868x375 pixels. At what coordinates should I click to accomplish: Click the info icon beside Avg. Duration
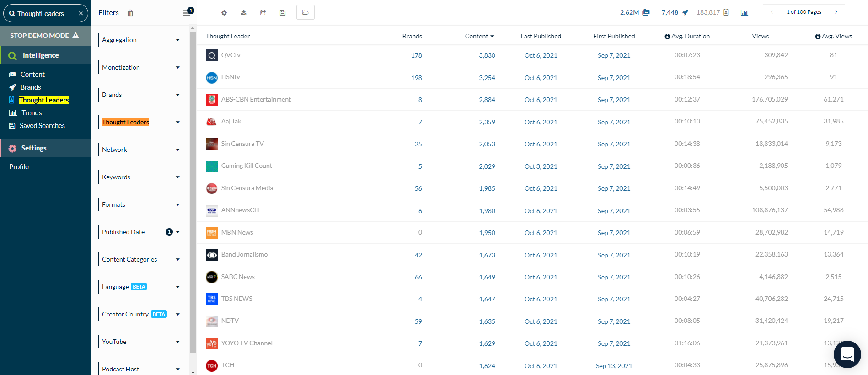667,37
